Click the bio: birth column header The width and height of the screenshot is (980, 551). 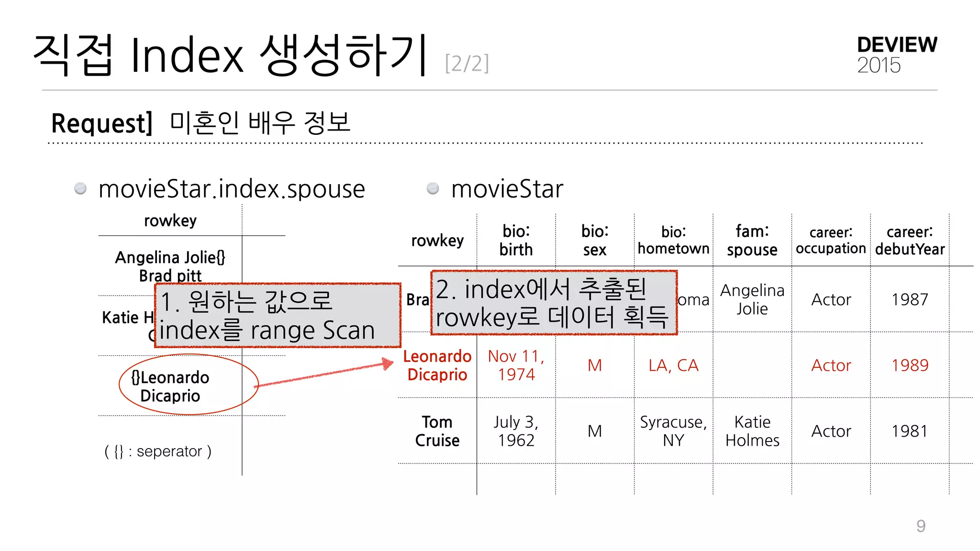(x=516, y=240)
